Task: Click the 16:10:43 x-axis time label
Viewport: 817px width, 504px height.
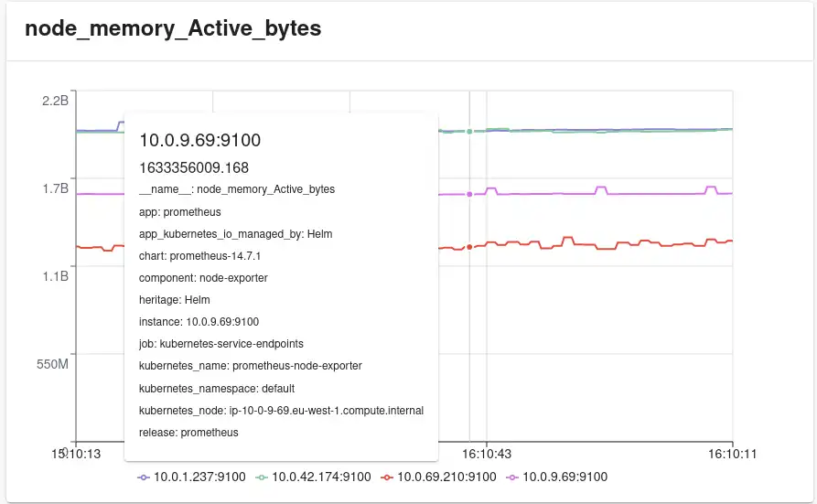Action: point(486,453)
